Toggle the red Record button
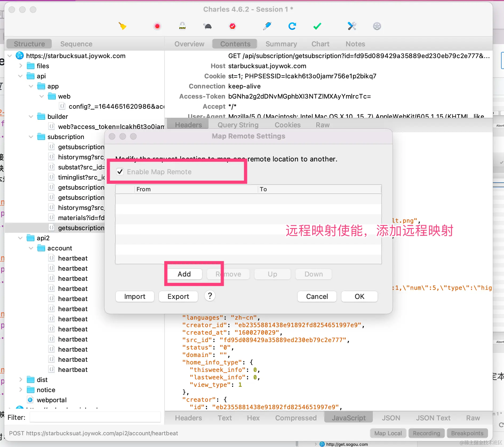Image resolution: width=504 pixels, height=447 pixels. (x=157, y=26)
